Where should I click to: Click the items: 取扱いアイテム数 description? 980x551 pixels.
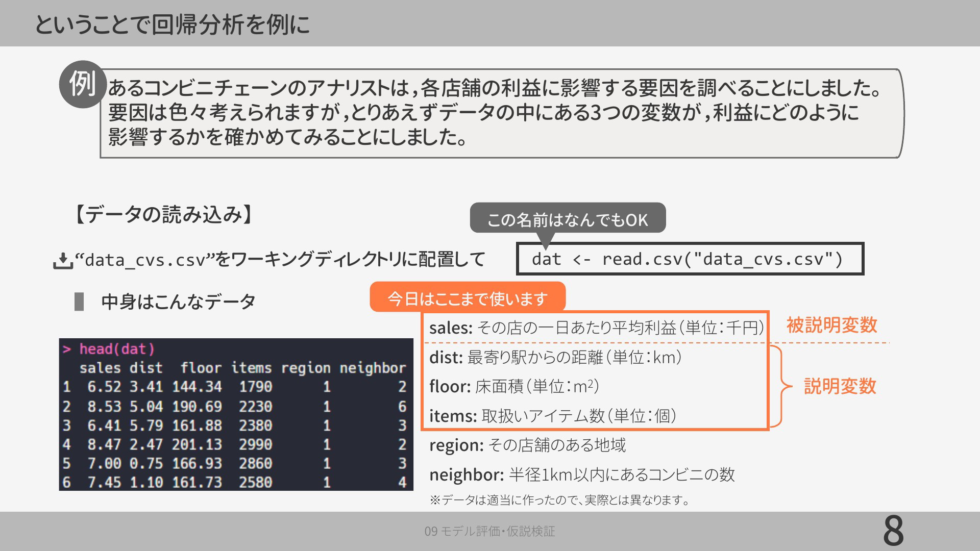pyautogui.click(x=553, y=416)
